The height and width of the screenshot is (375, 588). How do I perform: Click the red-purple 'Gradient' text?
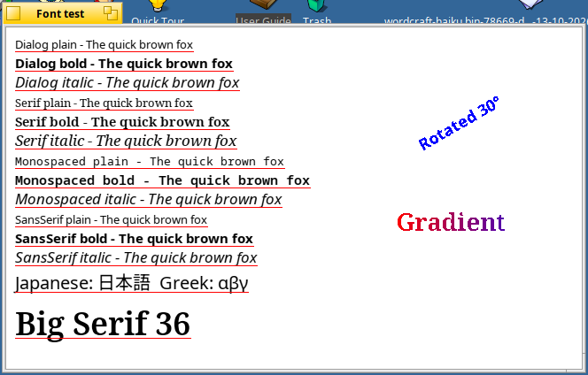click(x=451, y=222)
